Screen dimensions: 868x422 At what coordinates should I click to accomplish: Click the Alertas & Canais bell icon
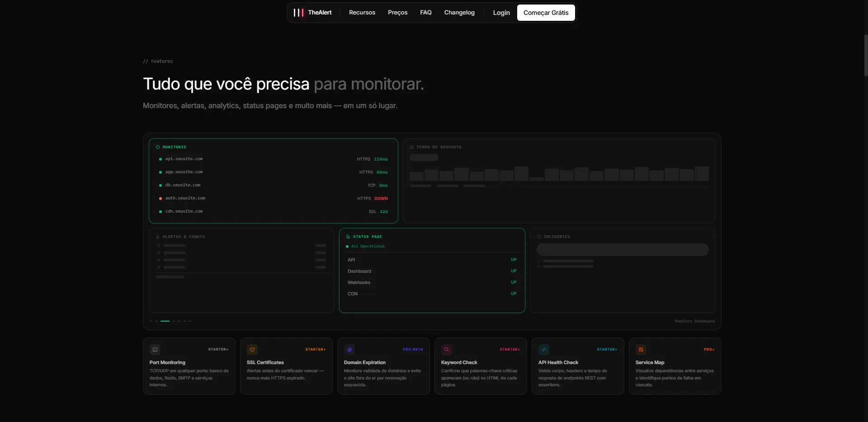pos(158,237)
